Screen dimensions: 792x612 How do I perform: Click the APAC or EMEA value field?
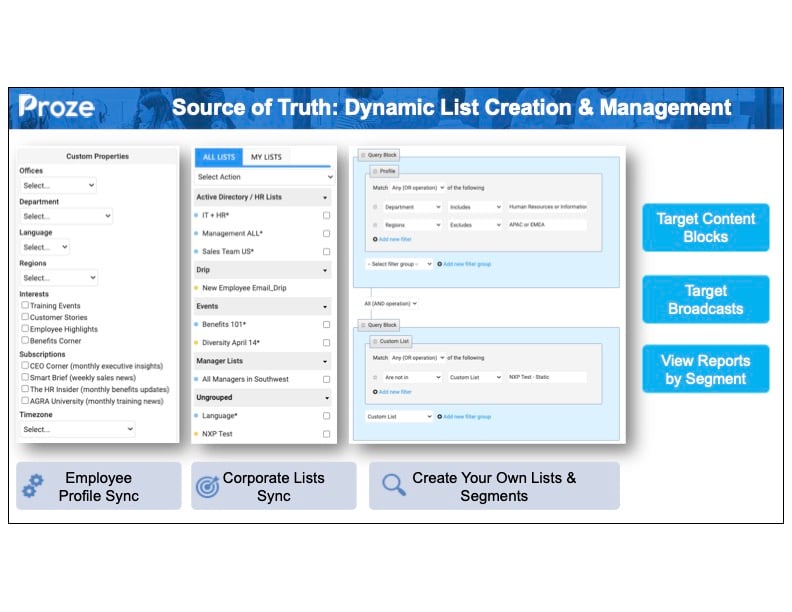pyautogui.click(x=547, y=225)
